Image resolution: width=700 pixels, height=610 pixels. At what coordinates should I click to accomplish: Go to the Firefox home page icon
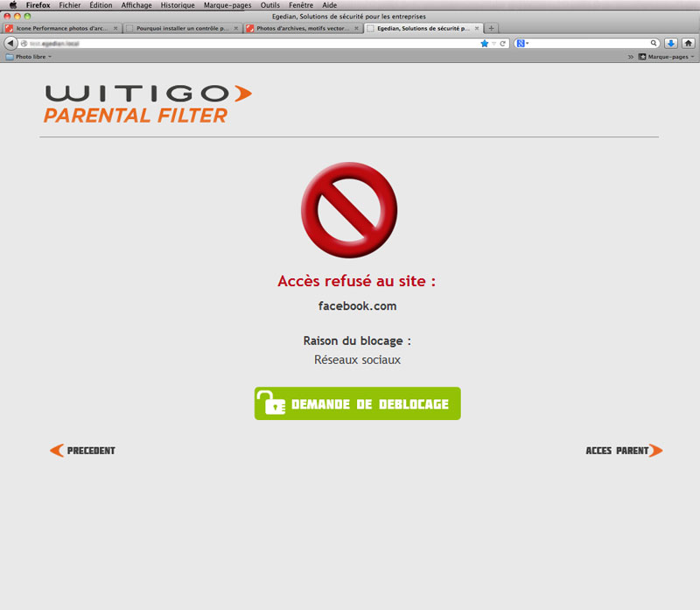pyautogui.click(x=689, y=43)
